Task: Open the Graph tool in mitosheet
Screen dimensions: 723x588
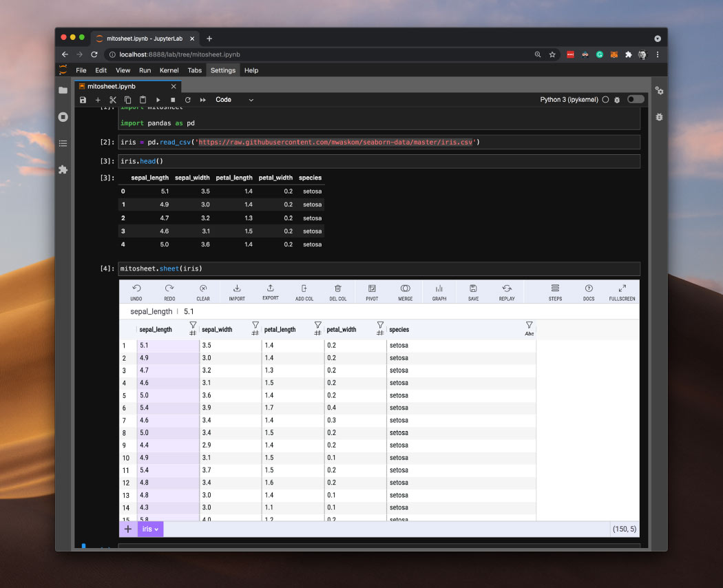Action: [x=439, y=289]
